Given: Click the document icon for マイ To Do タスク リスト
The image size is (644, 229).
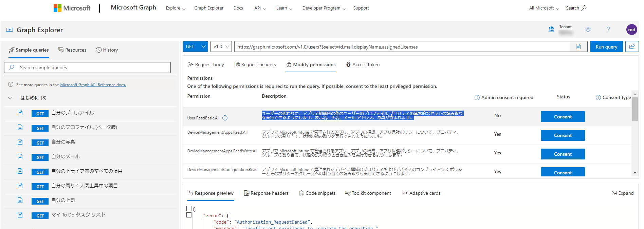Looking at the screenshot, I should pos(20,215).
